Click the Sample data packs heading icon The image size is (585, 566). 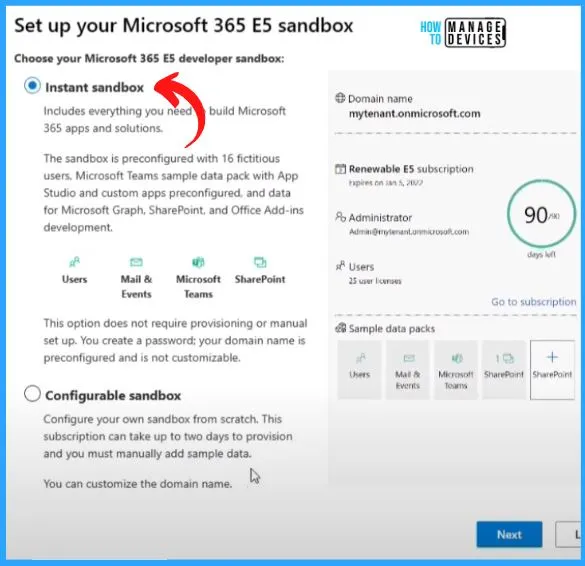click(x=341, y=328)
